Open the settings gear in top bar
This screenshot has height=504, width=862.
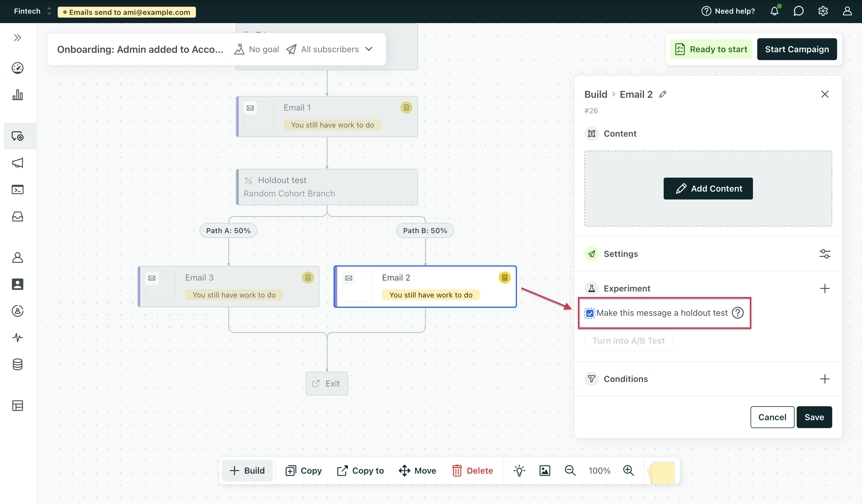click(823, 11)
